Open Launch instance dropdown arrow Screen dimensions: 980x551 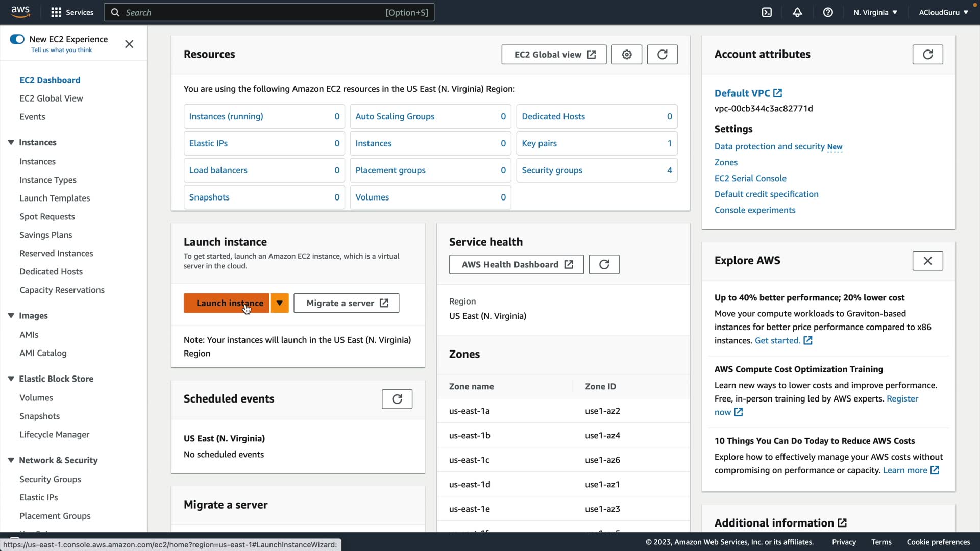[x=279, y=303]
